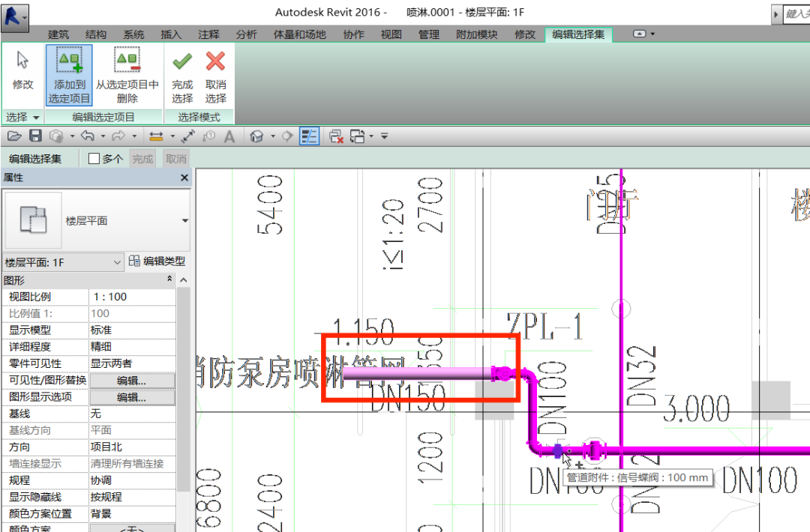Click properties scroll up arrow
The height and width of the screenshot is (532, 810).
[x=184, y=280]
